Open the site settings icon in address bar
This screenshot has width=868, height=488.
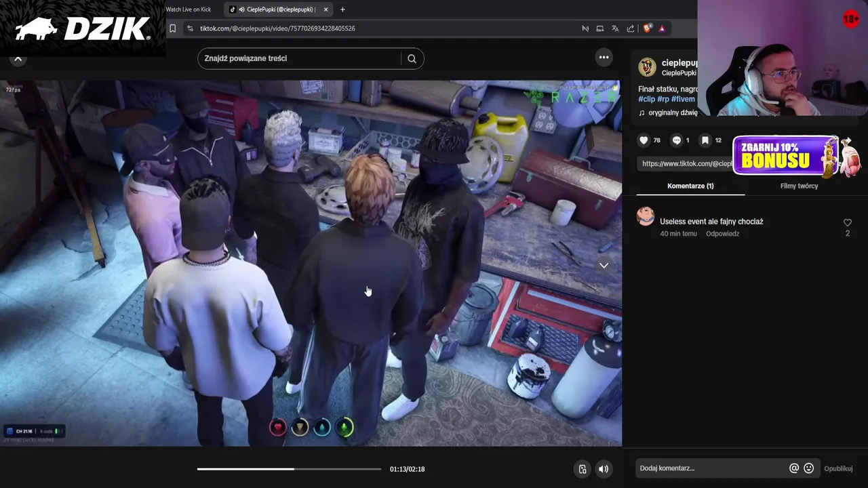(x=190, y=28)
